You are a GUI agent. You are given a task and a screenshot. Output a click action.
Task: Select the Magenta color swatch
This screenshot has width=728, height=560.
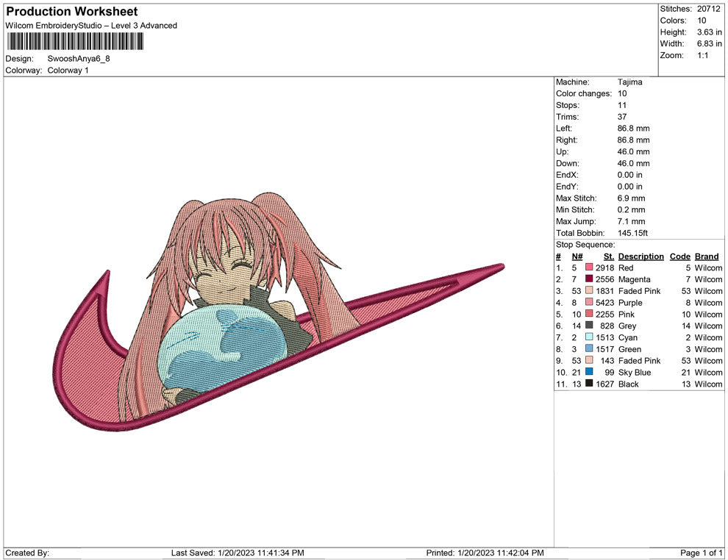[x=589, y=280]
